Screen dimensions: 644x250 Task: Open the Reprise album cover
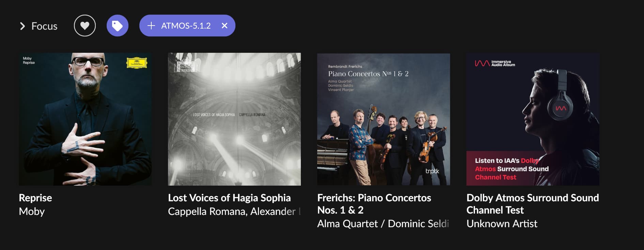pyautogui.click(x=85, y=119)
